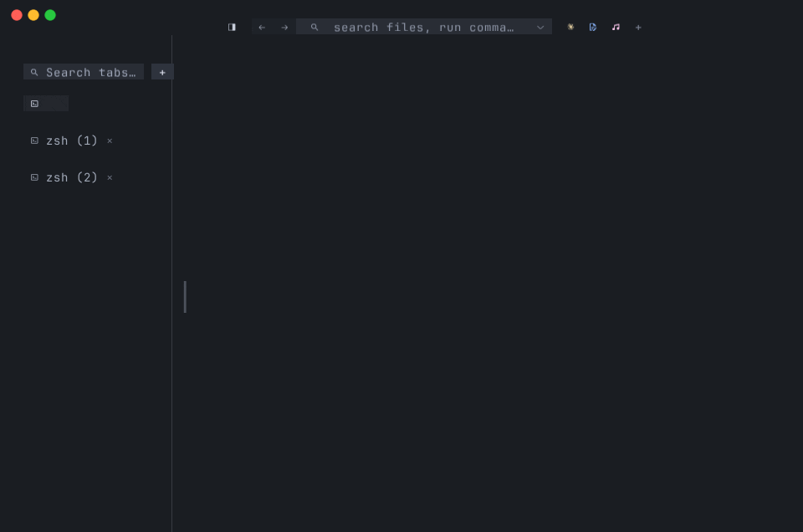Select the unnamed terminal tab with terminal icon
The image size is (803, 532).
[45, 104]
